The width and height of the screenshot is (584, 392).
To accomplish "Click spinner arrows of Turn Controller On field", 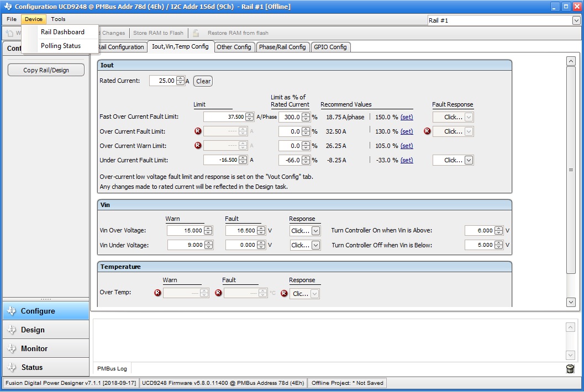I will click(499, 231).
